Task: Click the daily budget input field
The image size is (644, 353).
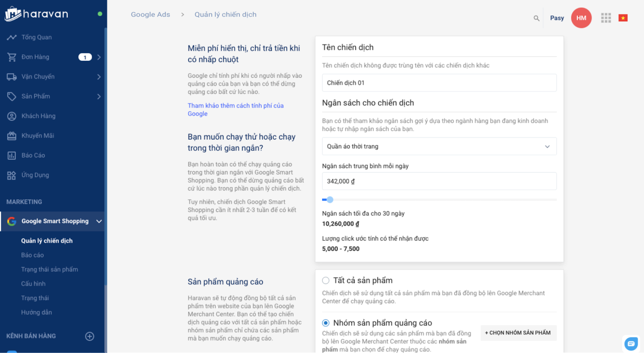Action: click(439, 181)
